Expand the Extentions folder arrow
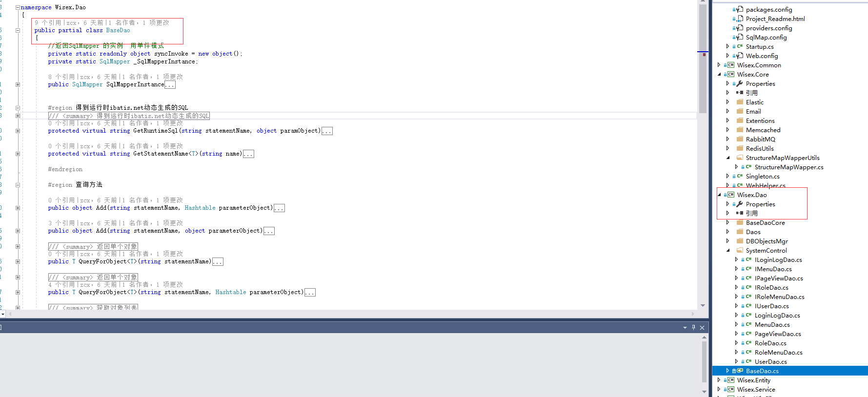The image size is (868, 397). click(727, 120)
